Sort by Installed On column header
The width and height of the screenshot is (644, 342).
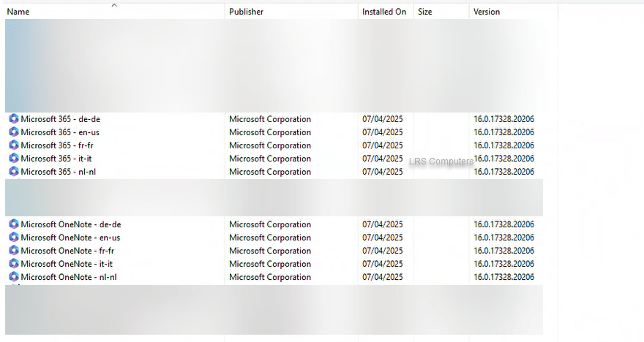[x=383, y=12]
